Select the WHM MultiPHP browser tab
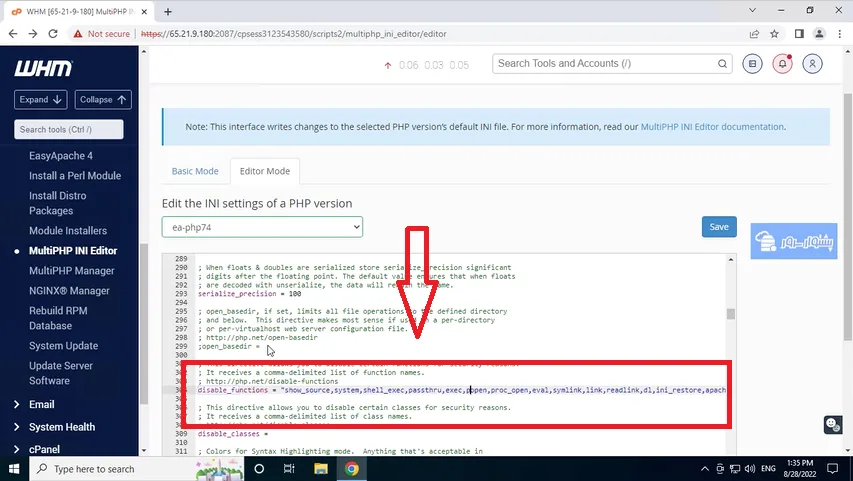This screenshot has height=481, width=853. [x=80, y=11]
